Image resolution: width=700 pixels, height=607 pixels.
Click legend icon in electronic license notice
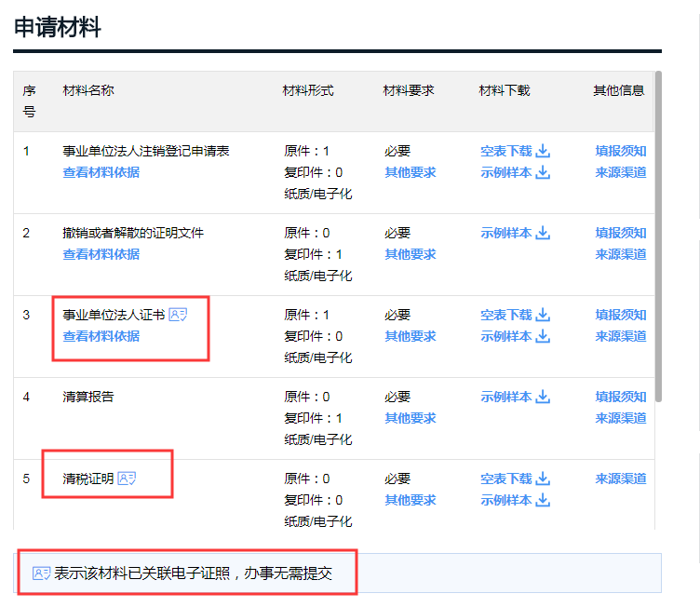coord(42,573)
